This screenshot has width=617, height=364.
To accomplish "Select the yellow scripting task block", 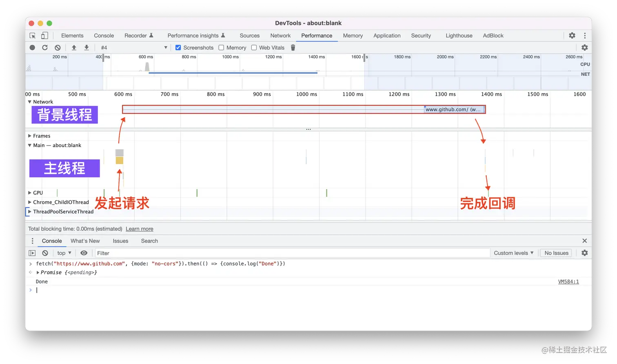I will click(119, 160).
